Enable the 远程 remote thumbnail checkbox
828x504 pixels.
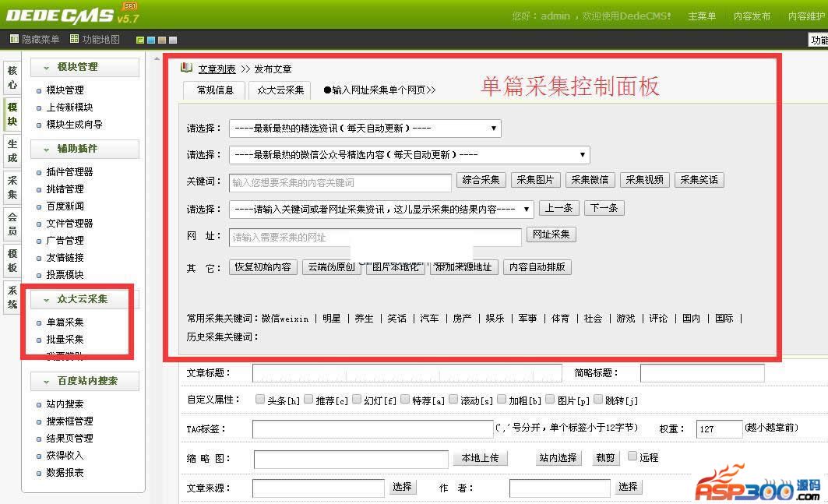coord(632,456)
